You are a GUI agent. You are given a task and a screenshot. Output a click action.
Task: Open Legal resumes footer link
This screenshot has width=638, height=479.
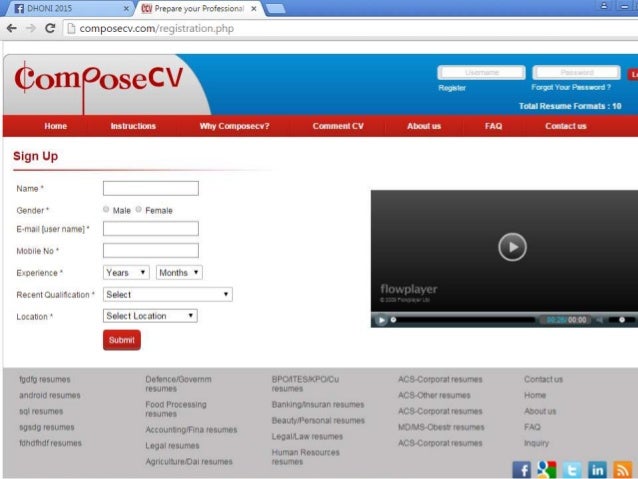point(173,446)
